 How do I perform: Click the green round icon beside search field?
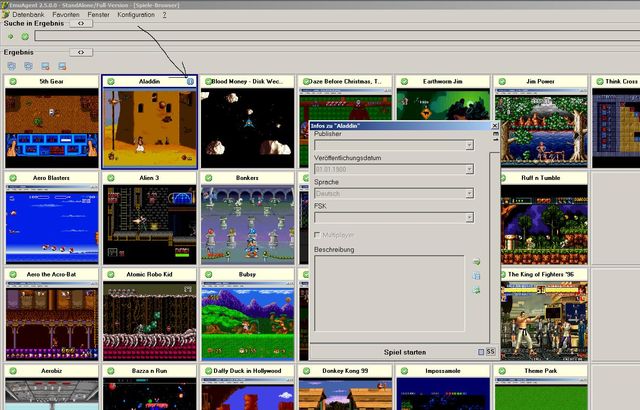point(25,37)
